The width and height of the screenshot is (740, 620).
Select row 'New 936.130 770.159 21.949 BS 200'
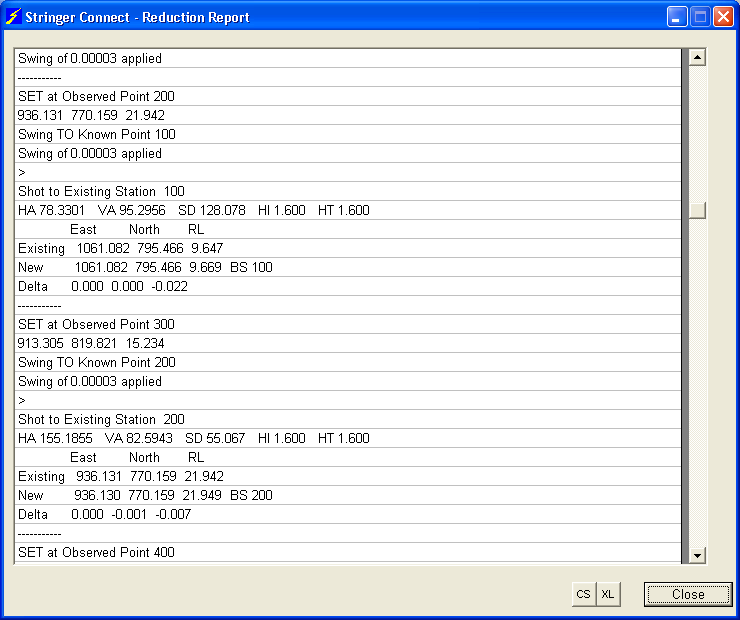pos(348,495)
